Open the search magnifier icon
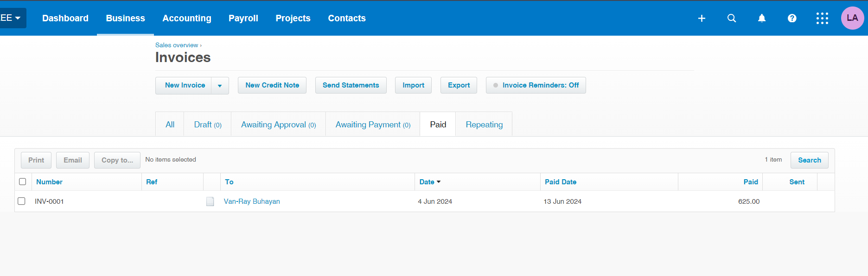 pyautogui.click(x=732, y=18)
